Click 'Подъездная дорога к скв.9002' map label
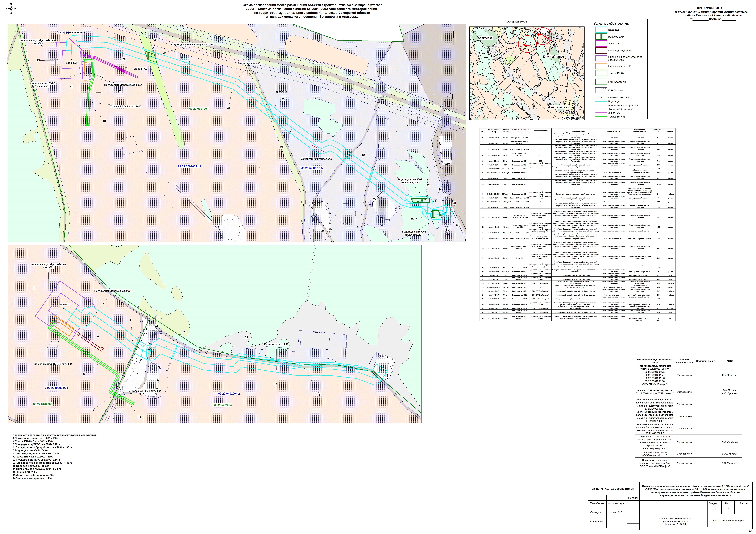 click(123, 85)
